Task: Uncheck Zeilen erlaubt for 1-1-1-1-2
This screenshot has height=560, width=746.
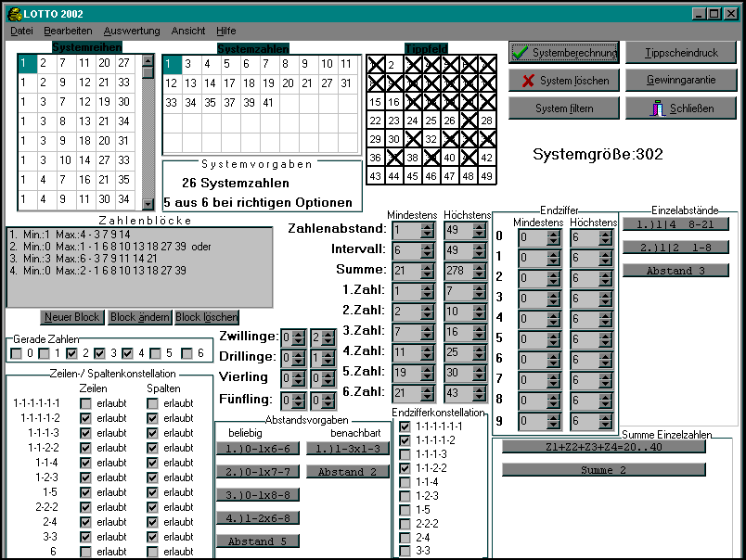Action: [85, 418]
